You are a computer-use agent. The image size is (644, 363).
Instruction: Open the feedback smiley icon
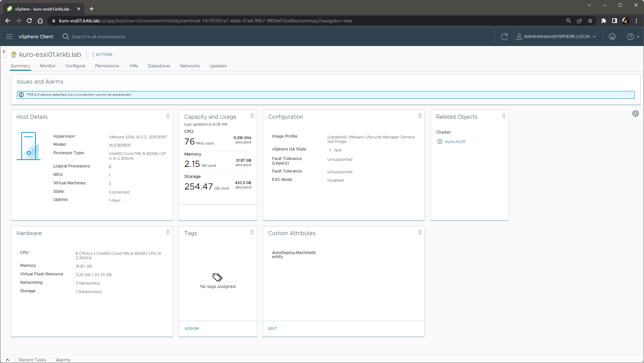click(612, 37)
